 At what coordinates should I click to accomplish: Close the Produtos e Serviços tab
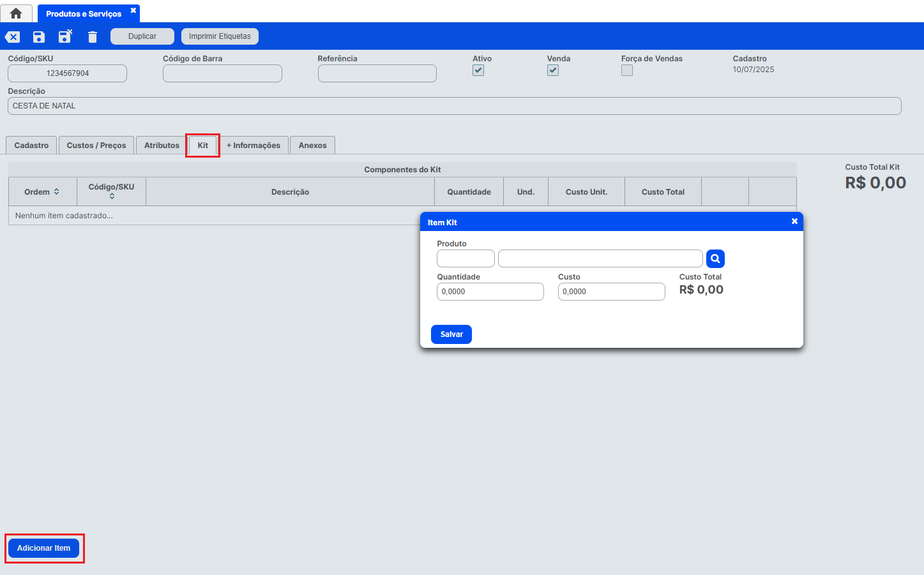coord(133,11)
